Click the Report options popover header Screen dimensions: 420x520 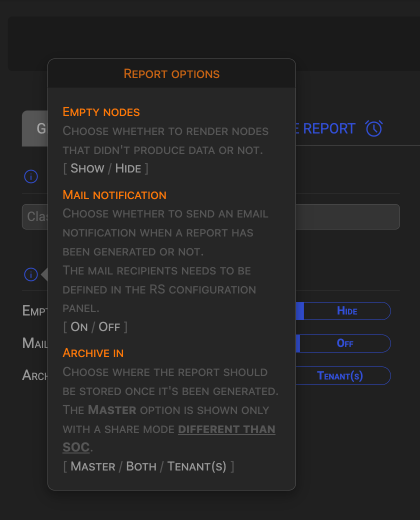172,74
